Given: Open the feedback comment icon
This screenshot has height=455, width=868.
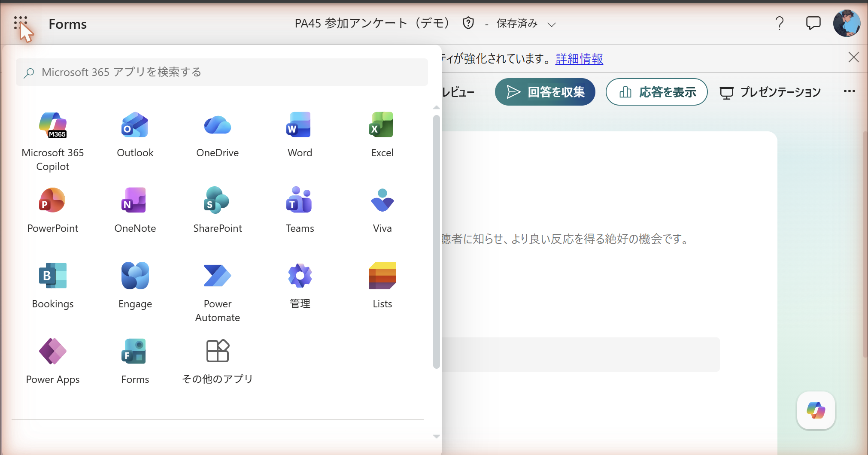Looking at the screenshot, I should coord(813,23).
